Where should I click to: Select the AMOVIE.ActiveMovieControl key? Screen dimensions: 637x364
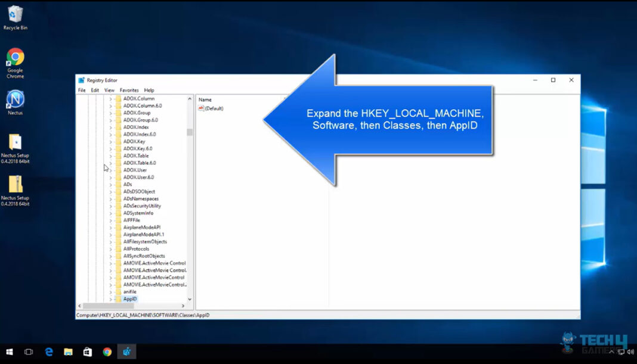tap(154, 278)
